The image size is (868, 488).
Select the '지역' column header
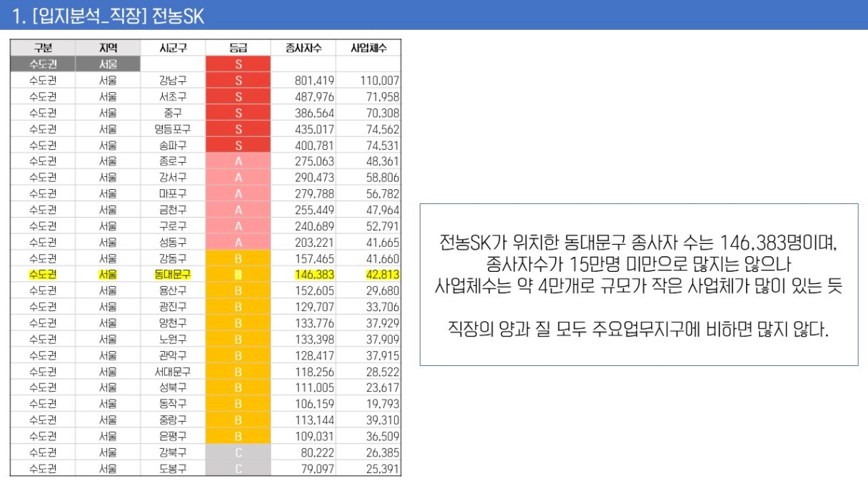pyautogui.click(x=108, y=48)
